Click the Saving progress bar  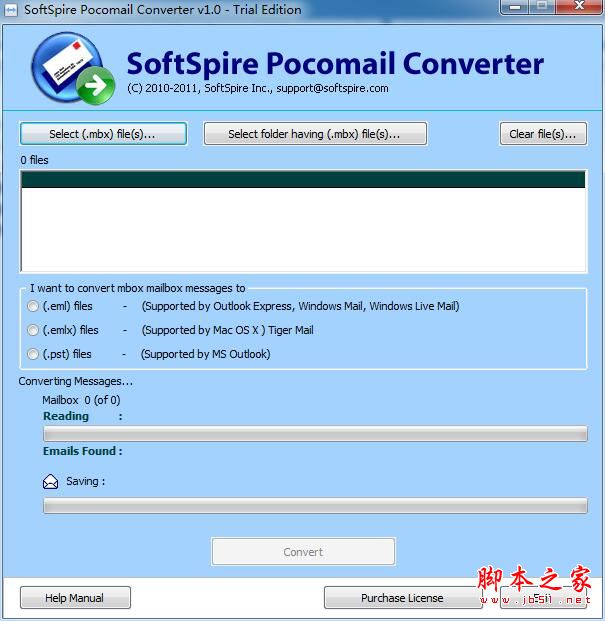tap(314, 506)
